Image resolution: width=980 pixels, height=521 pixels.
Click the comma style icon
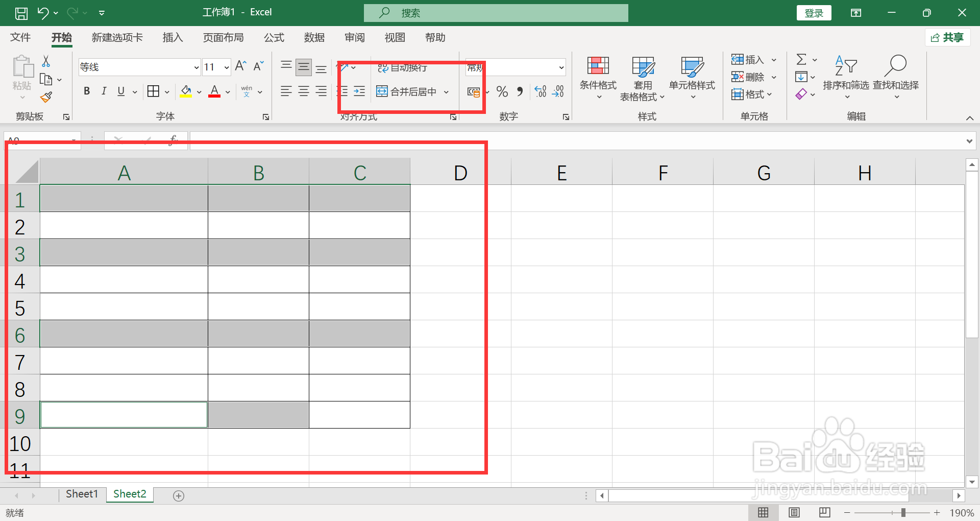coord(520,91)
